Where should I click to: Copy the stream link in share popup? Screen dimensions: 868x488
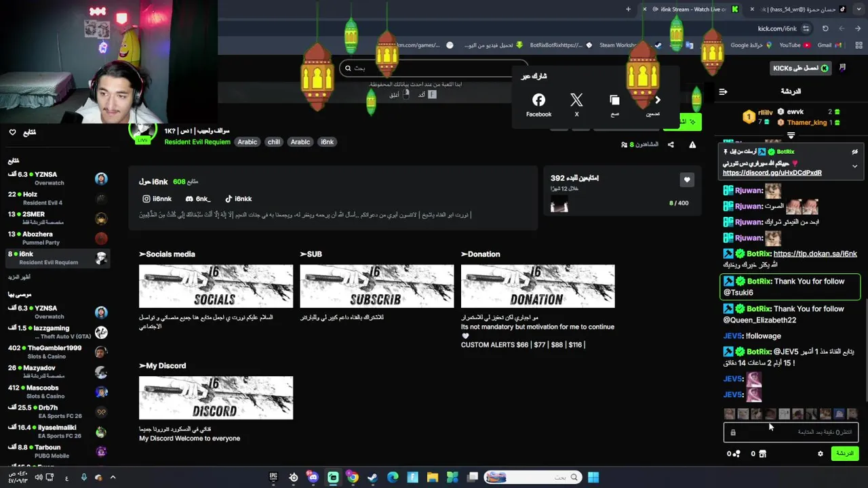[614, 105]
